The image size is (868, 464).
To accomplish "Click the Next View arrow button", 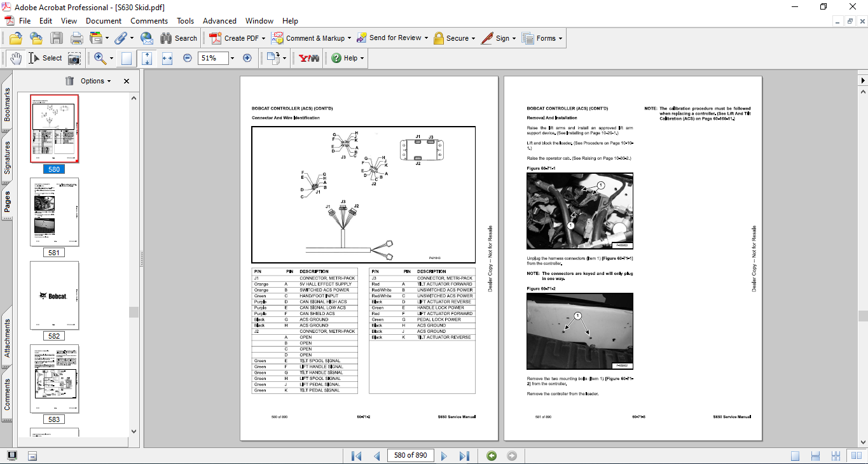I will [x=512, y=456].
